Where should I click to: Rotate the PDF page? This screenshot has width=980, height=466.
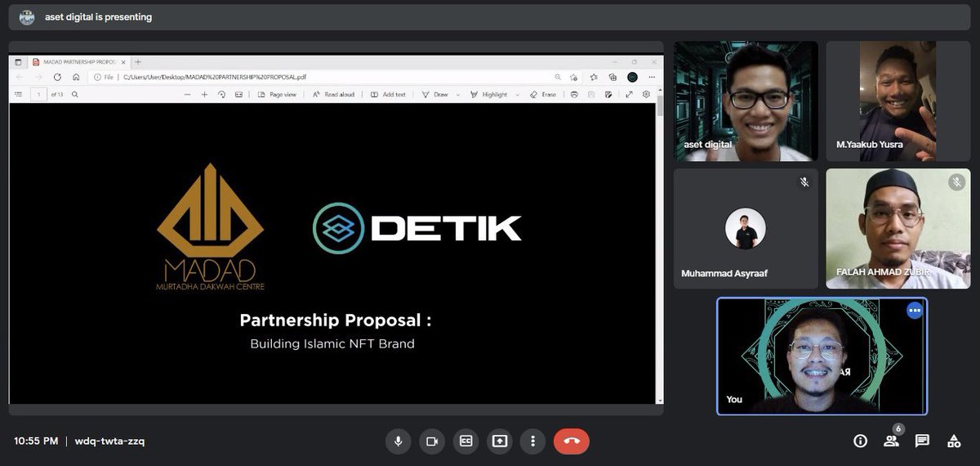221,95
